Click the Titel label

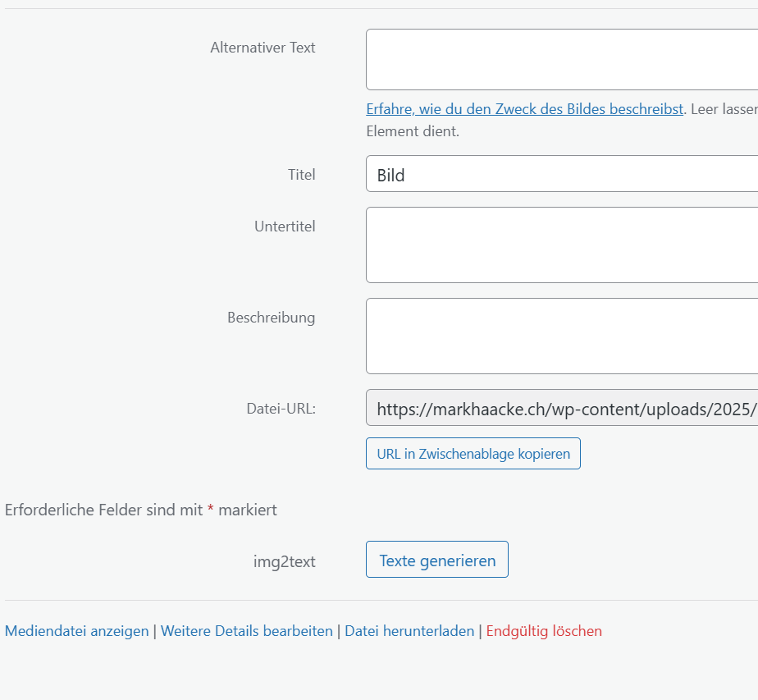[x=301, y=175]
